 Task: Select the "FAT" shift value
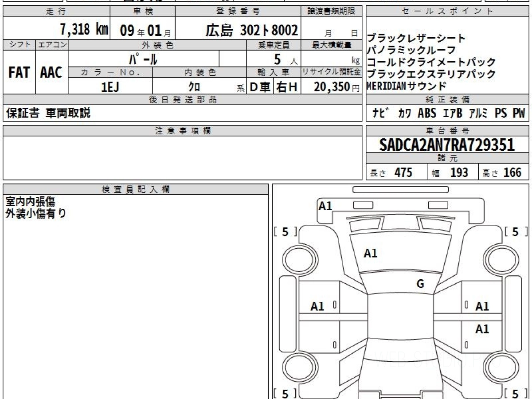[19, 72]
